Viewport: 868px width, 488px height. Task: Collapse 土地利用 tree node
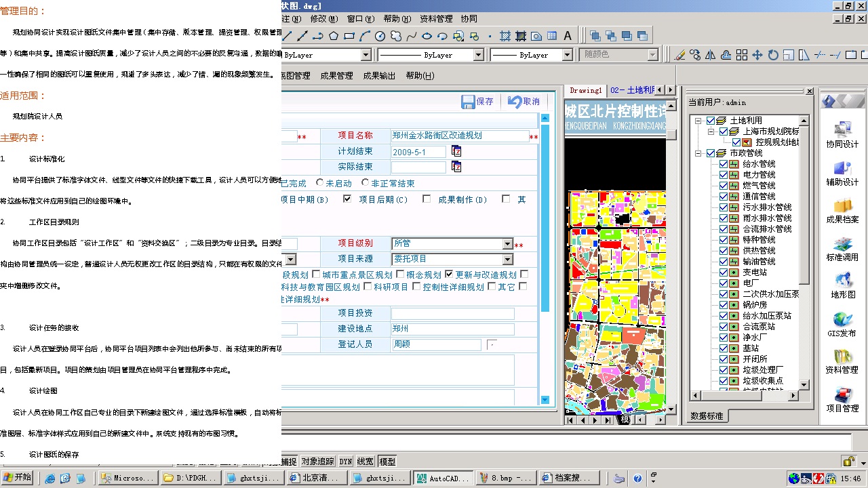(698, 121)
